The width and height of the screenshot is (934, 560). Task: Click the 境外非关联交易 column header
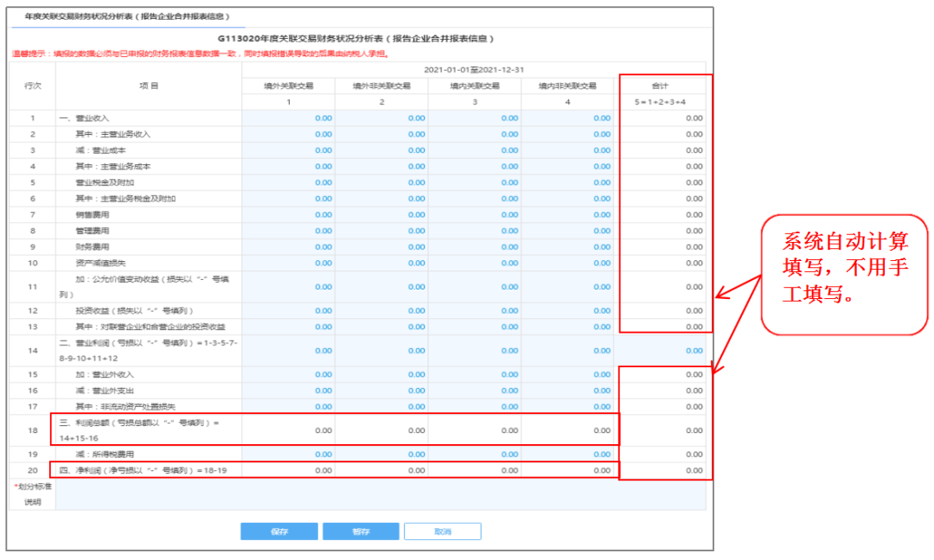coord(381,86)
